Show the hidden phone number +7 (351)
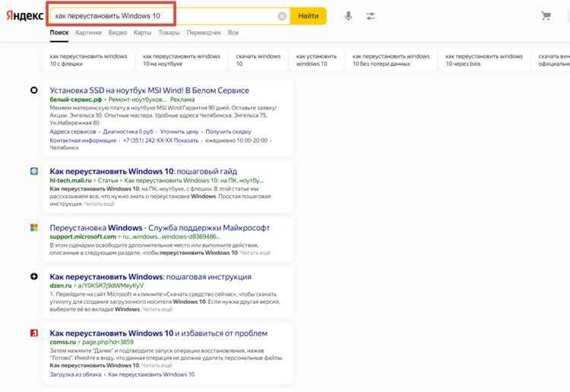The width and height of the screenshot is (570, 392). pos(160,141)
